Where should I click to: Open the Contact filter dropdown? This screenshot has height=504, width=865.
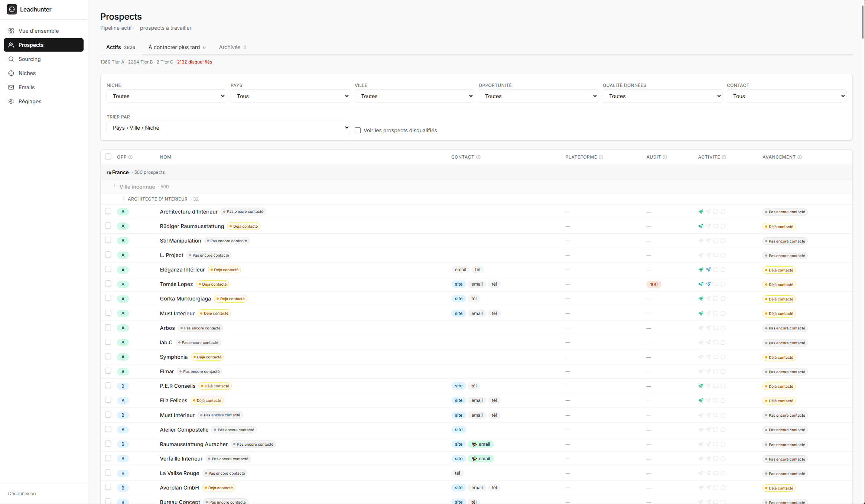point(787,96)
